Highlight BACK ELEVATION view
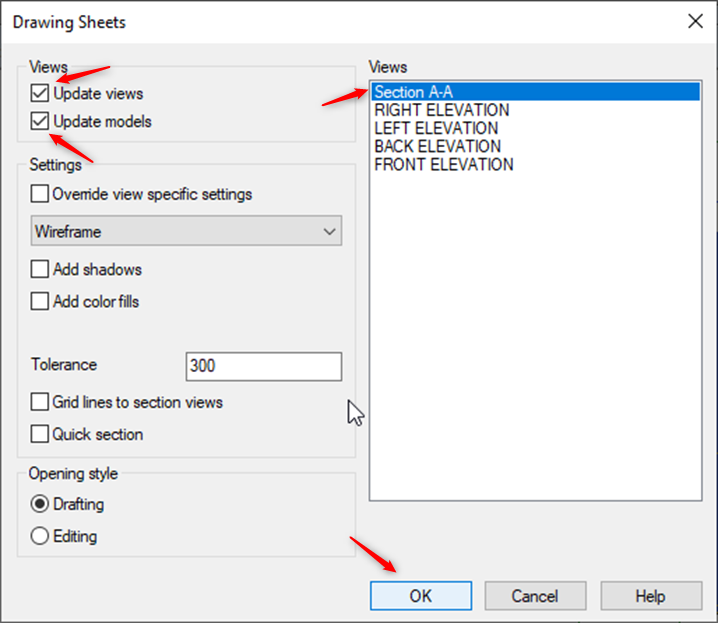Viewport: 718px width, 623px height. coord(438,146)
